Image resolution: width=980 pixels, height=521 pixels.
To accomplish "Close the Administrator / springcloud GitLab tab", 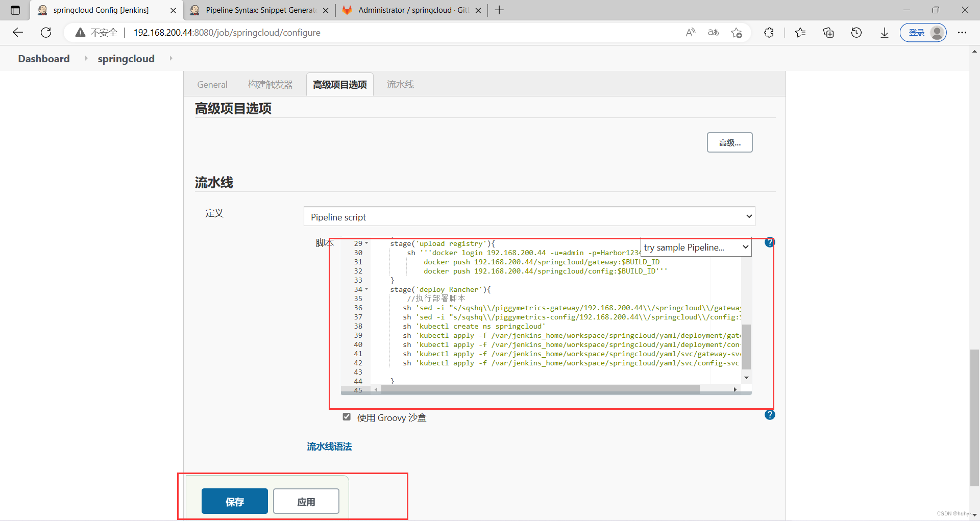I will click(478, 10).
